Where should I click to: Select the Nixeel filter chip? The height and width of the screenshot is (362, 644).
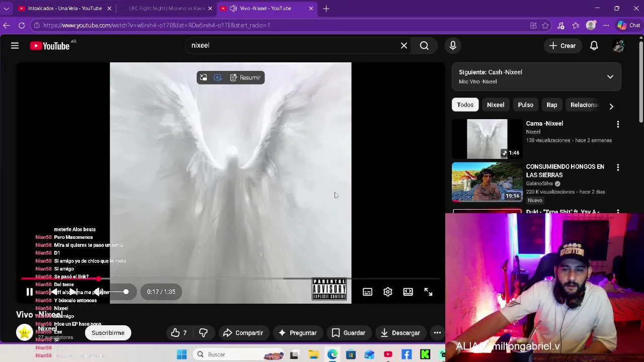pyautogui.click(x=496, y=105)
